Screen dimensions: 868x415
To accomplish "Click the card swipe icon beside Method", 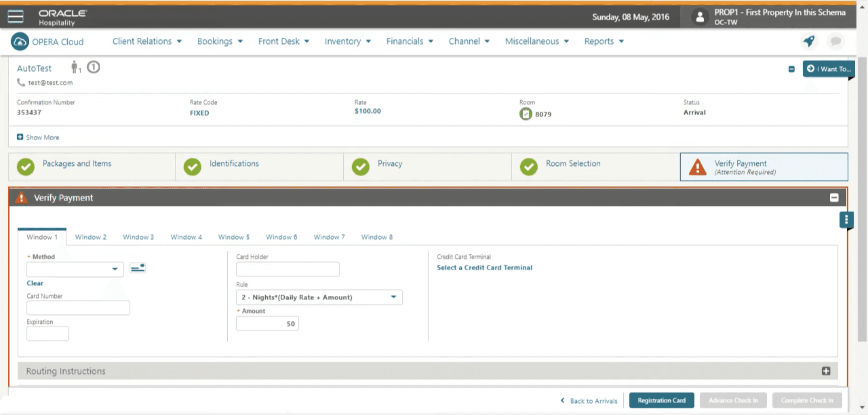I will (137, 268).
